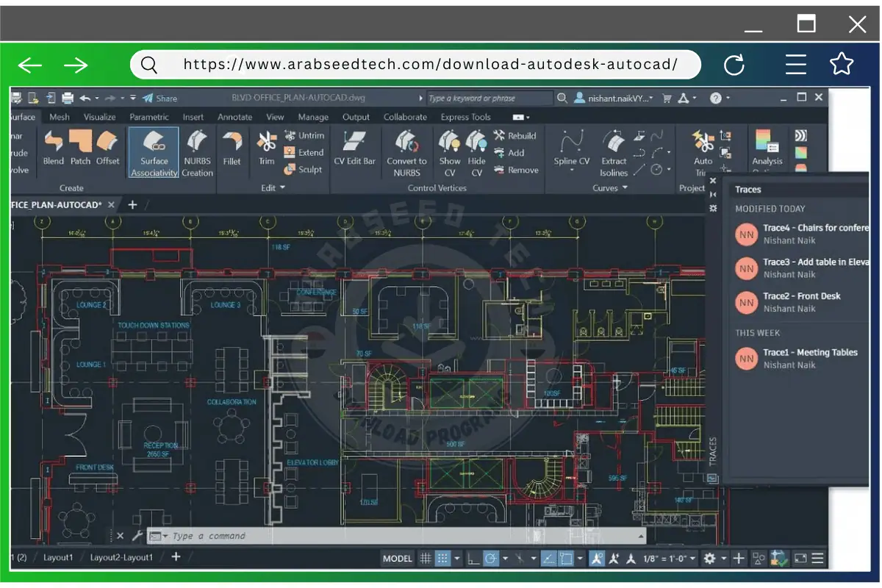Click inside the Type a command field
The width and height of the screenshot is (882, 588).
220,536
